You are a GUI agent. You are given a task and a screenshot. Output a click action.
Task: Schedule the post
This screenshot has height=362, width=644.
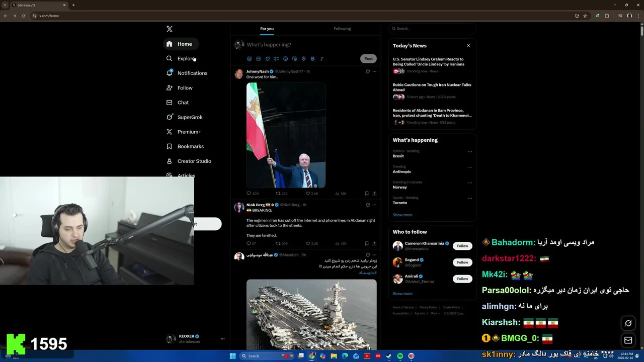pyautogui.click(x=294, y=59)
